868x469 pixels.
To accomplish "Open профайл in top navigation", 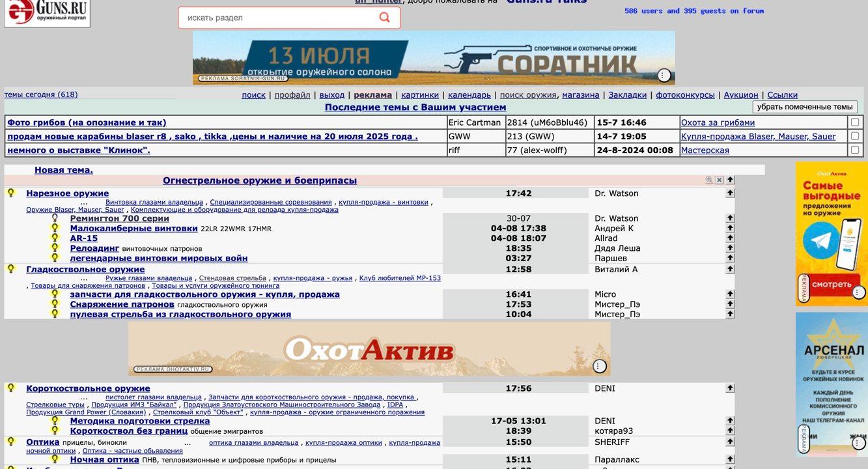I will pos(292,95).
